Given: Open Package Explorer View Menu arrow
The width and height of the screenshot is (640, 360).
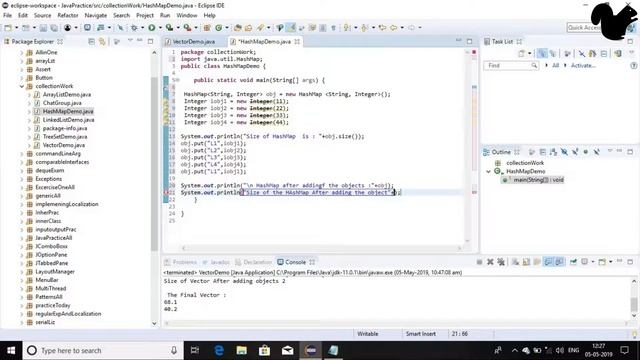Looking at the screenshot, I should [x=130, y=41].
